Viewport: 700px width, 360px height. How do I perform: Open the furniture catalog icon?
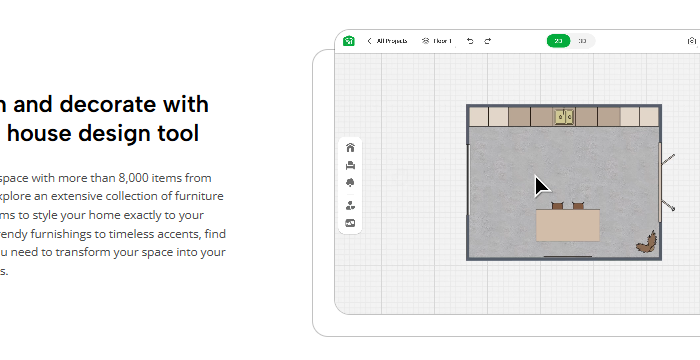pos(350,165)
